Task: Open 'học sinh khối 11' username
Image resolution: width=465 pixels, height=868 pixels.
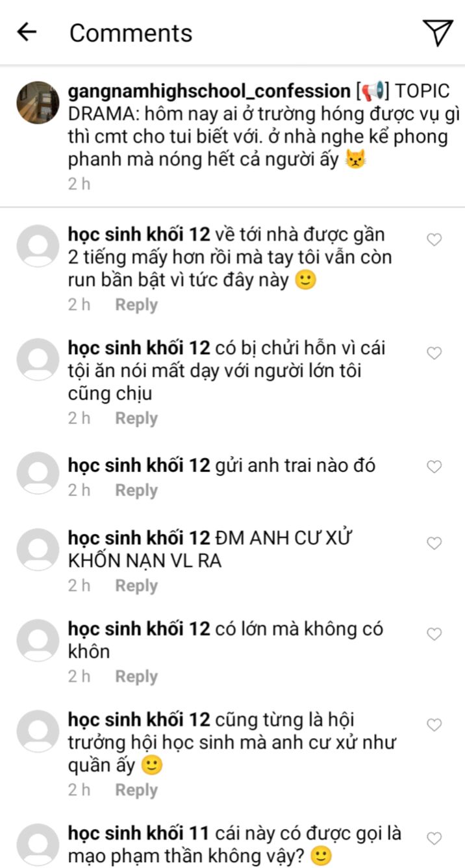Action: (x=138, y=833)
